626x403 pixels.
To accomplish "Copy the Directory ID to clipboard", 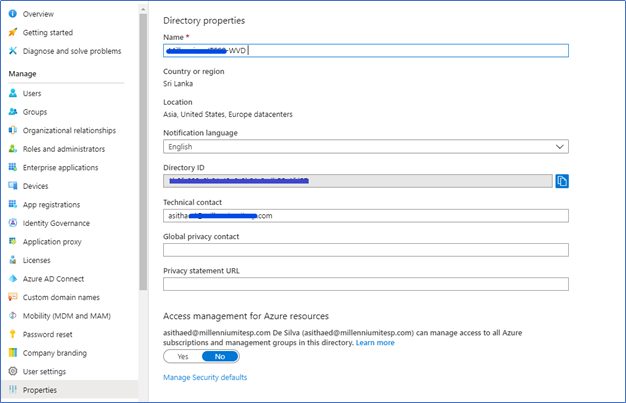I will [x=562, y=181].
